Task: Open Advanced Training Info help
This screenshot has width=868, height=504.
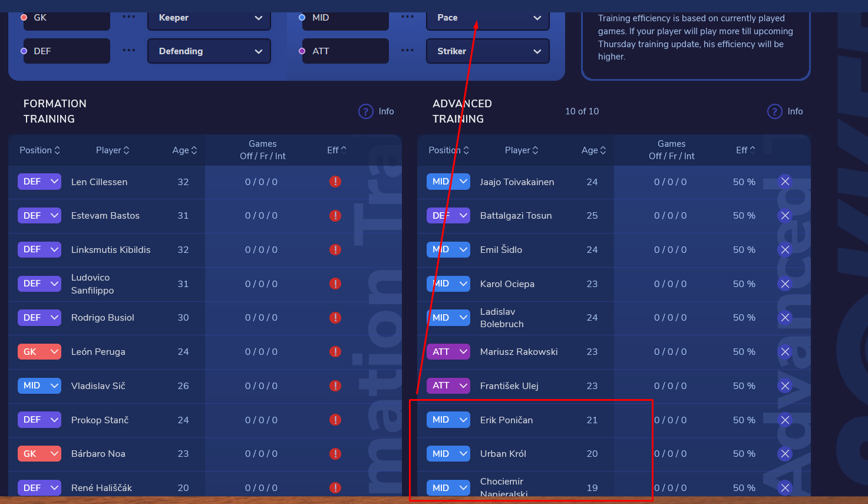Action: pos(785,111)
